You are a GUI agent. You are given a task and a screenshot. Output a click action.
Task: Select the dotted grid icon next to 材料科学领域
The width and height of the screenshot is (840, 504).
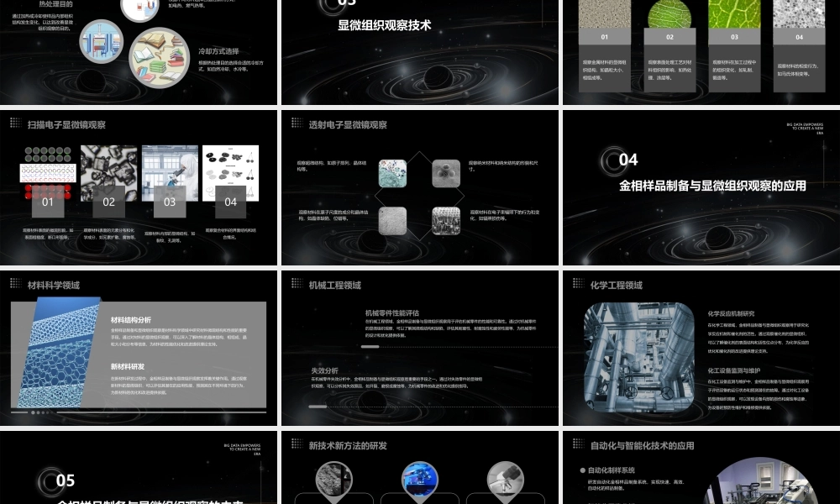tap(14, 285)
